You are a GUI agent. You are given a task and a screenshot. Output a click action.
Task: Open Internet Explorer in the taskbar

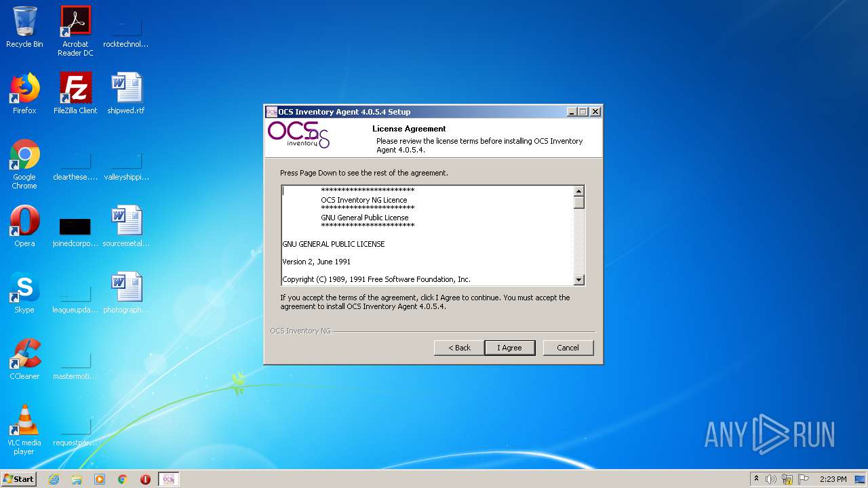click(x=54, y=479)
